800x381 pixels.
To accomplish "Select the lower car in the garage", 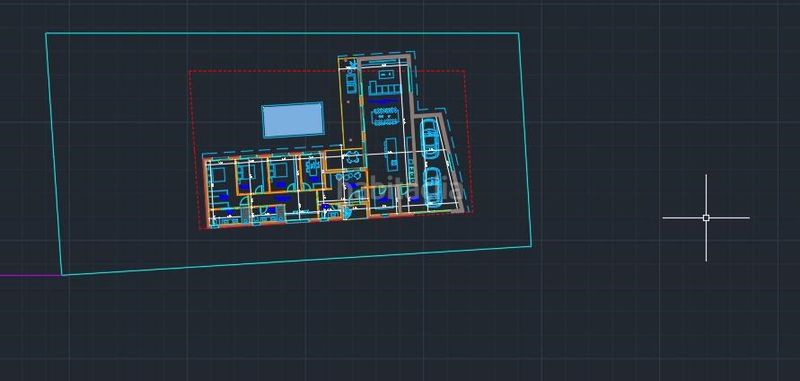I will click(x=432, y=188).
